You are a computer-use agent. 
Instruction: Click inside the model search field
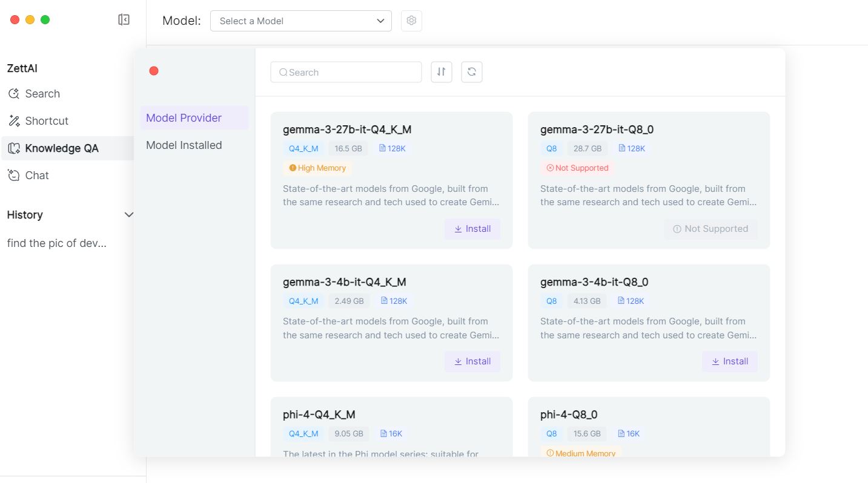coord(345,71)
